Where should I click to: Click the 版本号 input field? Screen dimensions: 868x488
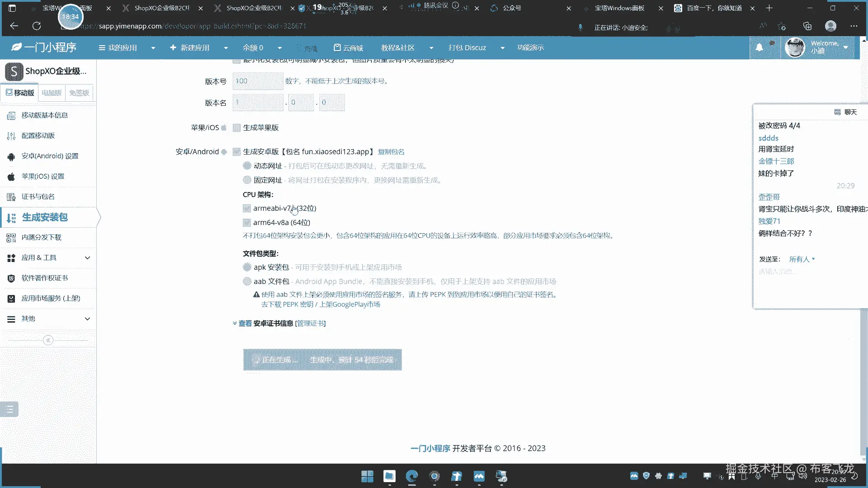(258, 81)
